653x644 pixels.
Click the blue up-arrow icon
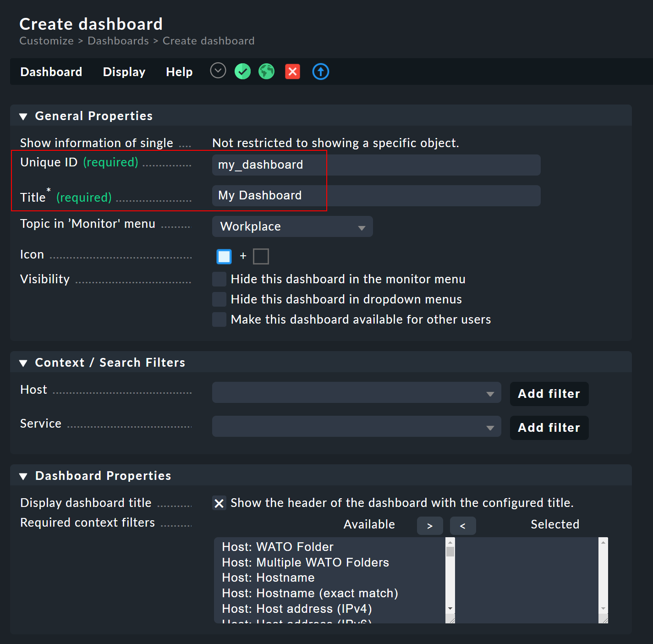point(321,72)
